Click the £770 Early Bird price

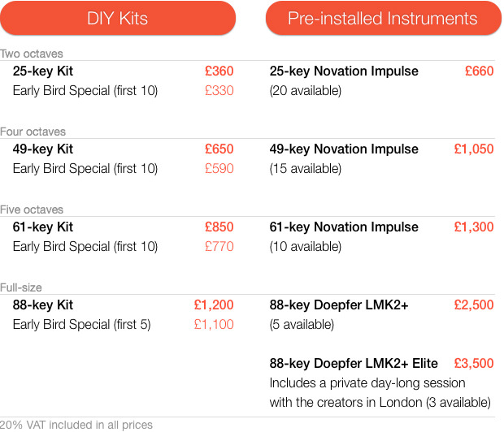pos(219,247)
